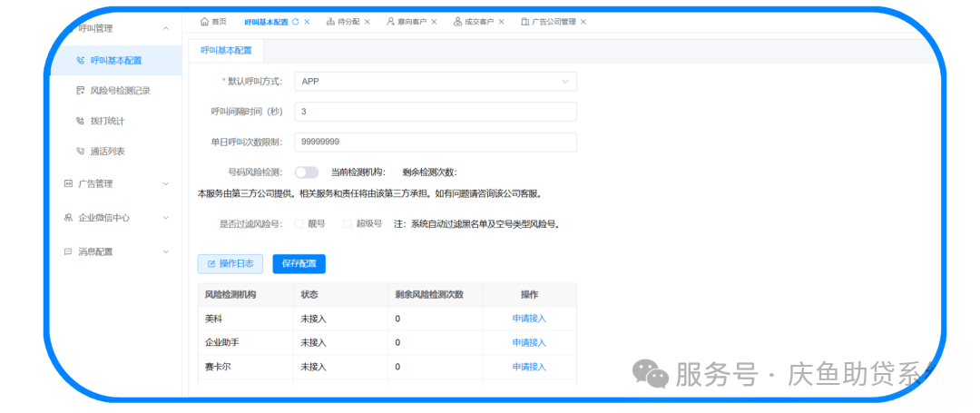Click the 状态 column header
The image size is (980, 413).
click(340, 295)
